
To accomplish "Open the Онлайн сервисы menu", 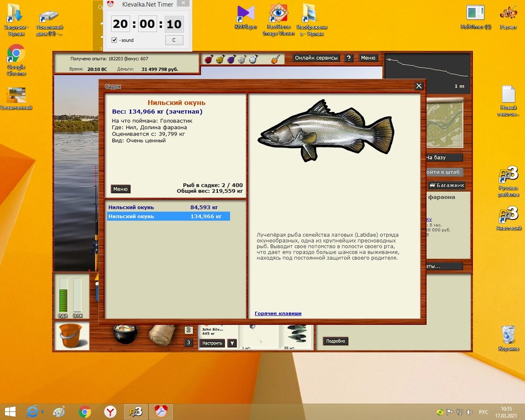I will (316, 58).
